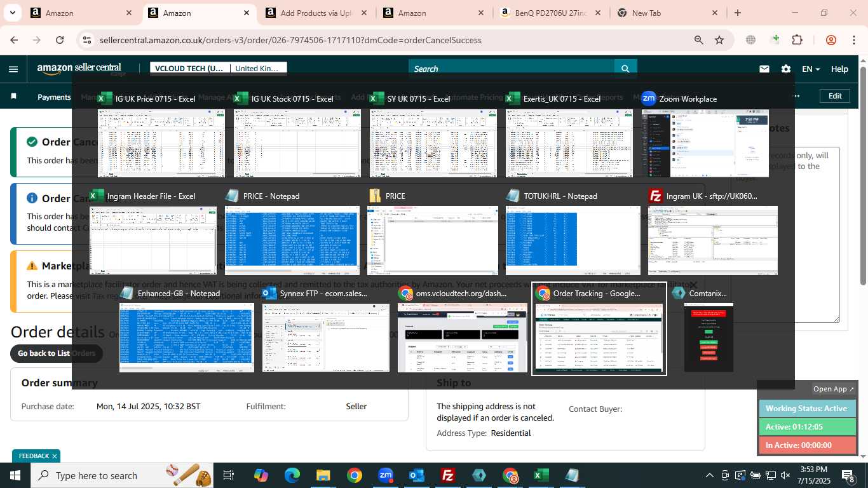The width and height of the screenshot is (868, 488).
Task: Select Ingram Header File Excel thumbnail
Action: (x=153, y=240)
